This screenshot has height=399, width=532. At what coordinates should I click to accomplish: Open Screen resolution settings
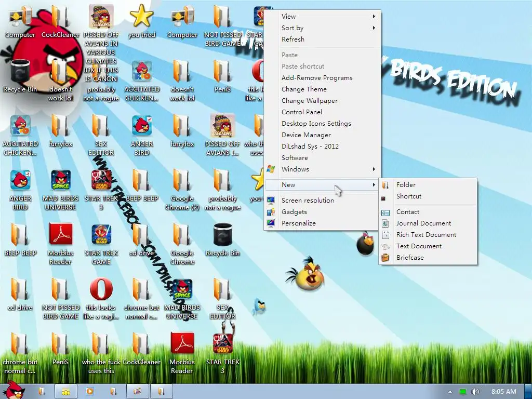coord(322,201)
